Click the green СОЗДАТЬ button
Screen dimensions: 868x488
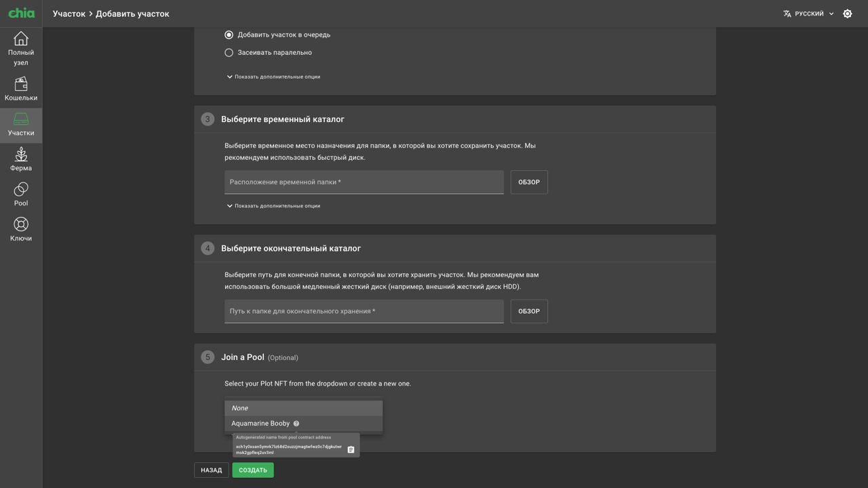tap(253, 470)
